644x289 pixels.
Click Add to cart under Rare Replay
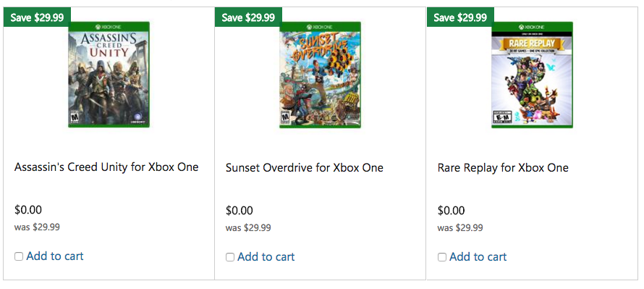[x=478, y=257]
